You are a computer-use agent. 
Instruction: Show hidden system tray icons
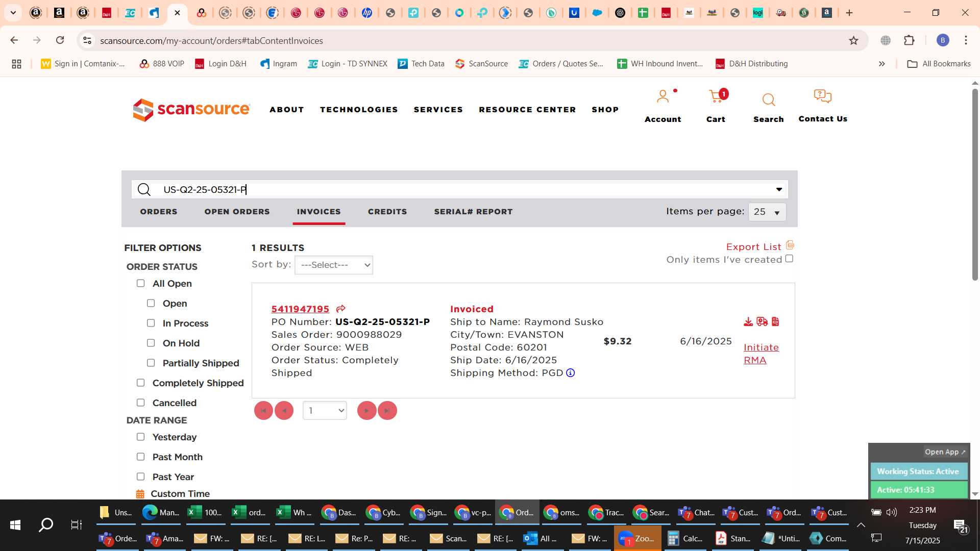coord(861,524)
